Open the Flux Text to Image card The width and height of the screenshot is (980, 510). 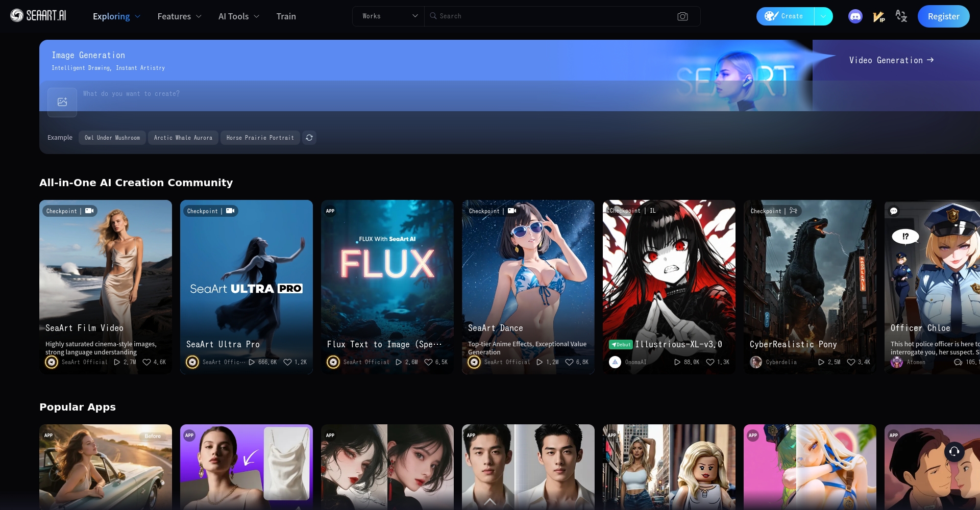click(x=387, y=287)
